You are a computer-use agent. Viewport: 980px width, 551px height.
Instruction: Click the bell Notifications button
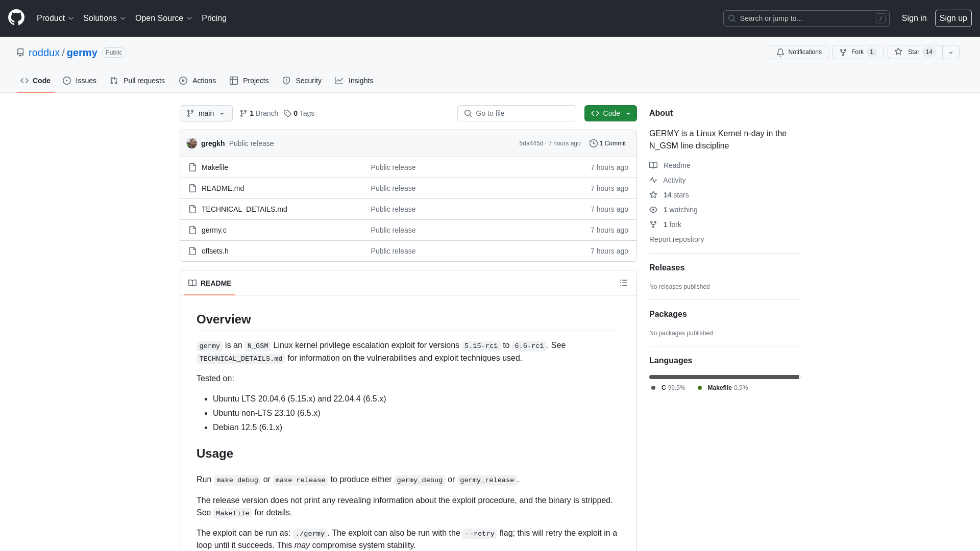click(x=799, y=52)
